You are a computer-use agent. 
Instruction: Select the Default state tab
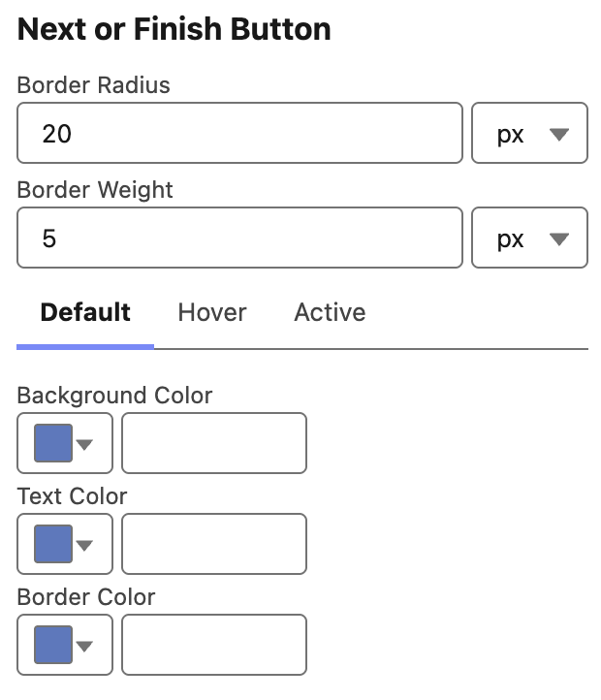85,313
